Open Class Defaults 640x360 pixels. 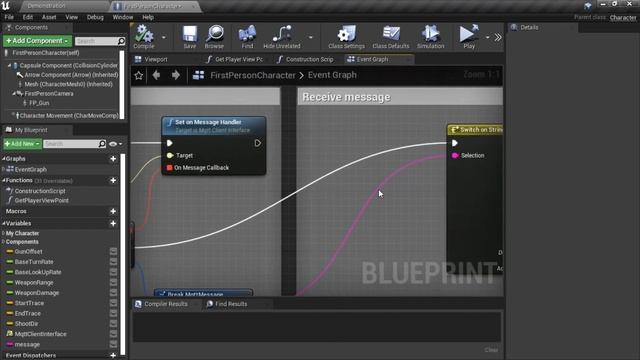click(x=391, y=37)
